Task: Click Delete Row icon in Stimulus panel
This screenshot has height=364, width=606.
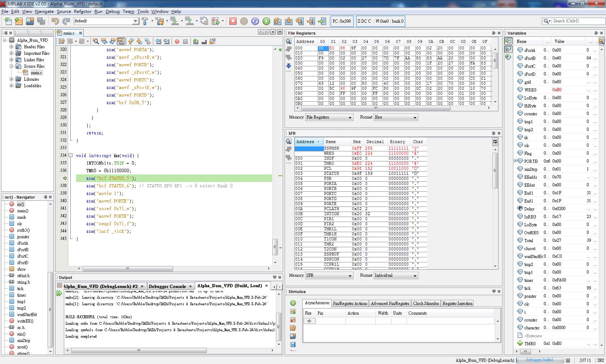Action: coord(293,320)
